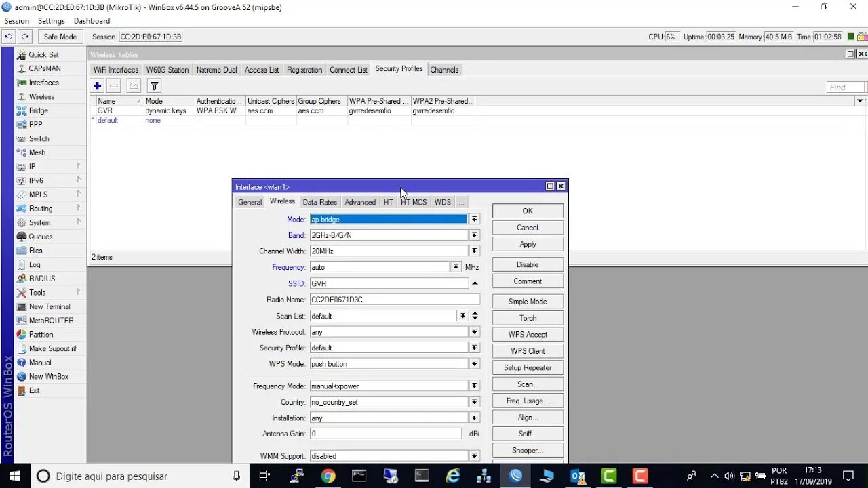Switch to the WiFi Interfaces tab

pos(116,70)
